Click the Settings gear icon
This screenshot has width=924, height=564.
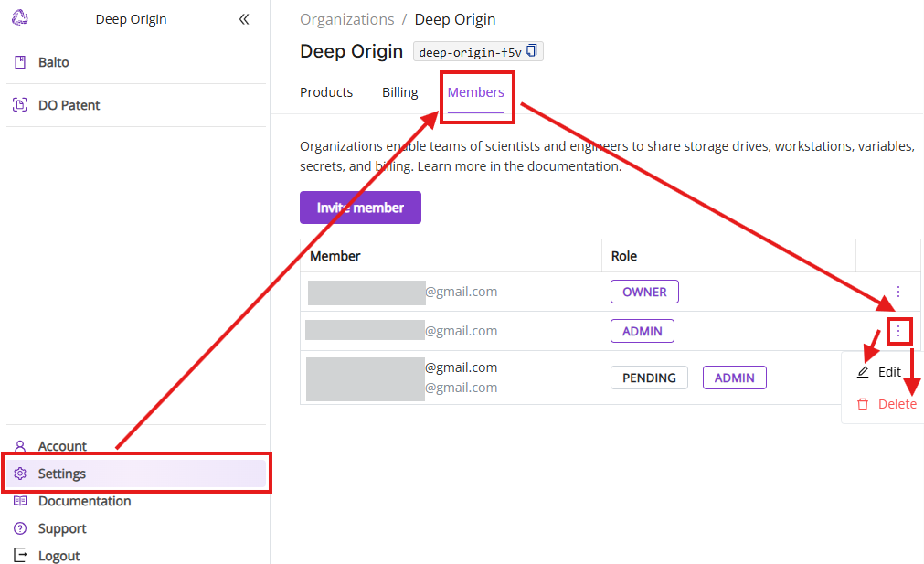click(20, 474)
